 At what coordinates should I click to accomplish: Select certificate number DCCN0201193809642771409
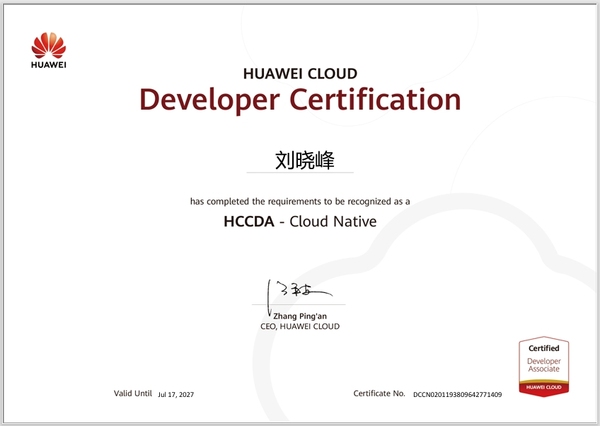tap(457, 395)
